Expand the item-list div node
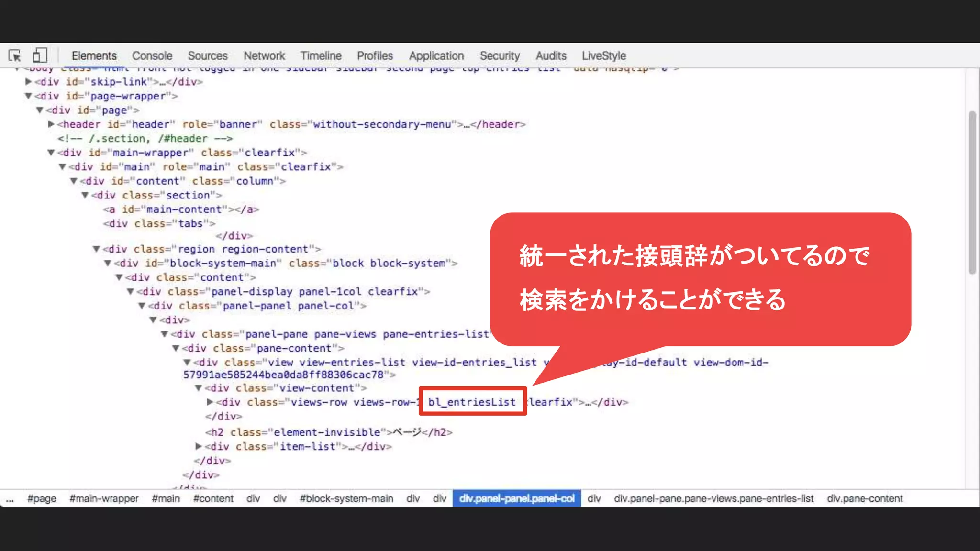The height and width of the screenshot is (551, 980). click(x=199, y=447)
